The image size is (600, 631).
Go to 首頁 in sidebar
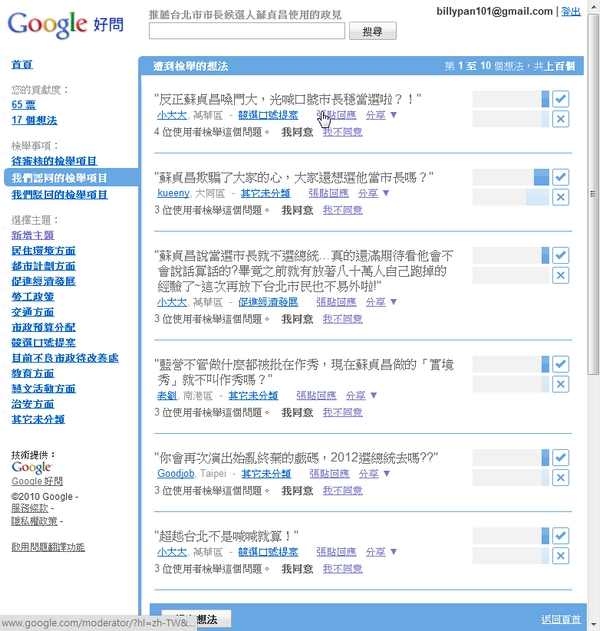pos(22,64)
